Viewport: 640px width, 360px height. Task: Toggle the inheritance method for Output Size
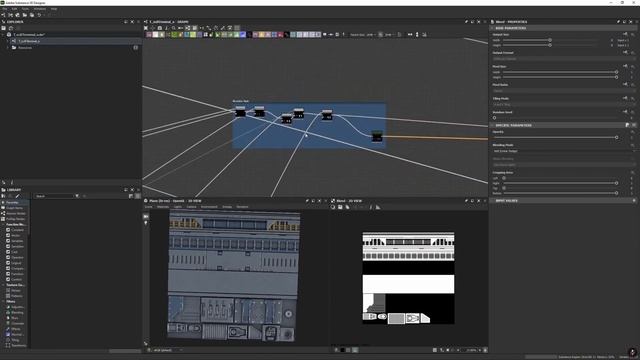625,34
